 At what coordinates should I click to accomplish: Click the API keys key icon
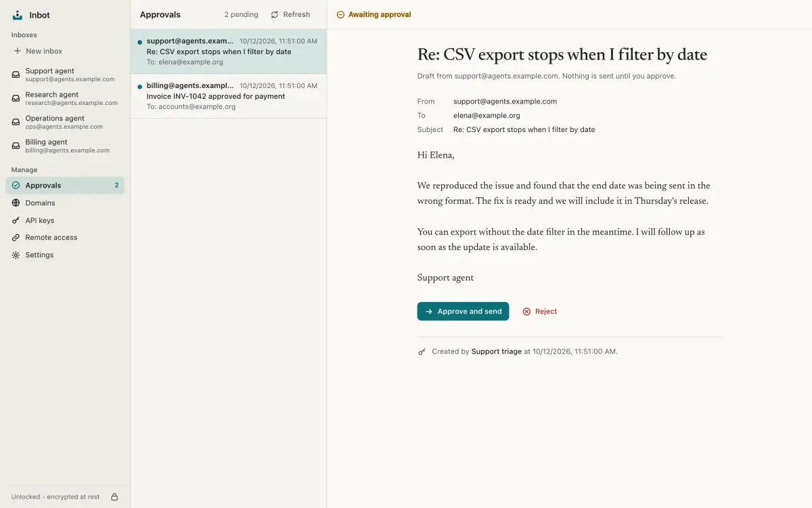click(16, 220)
